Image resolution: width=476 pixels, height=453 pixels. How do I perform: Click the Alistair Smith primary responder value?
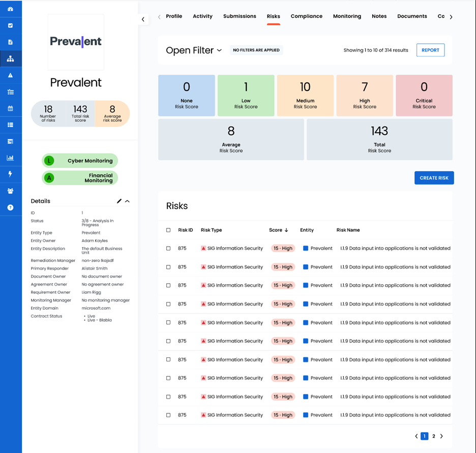tap(95, 268)
